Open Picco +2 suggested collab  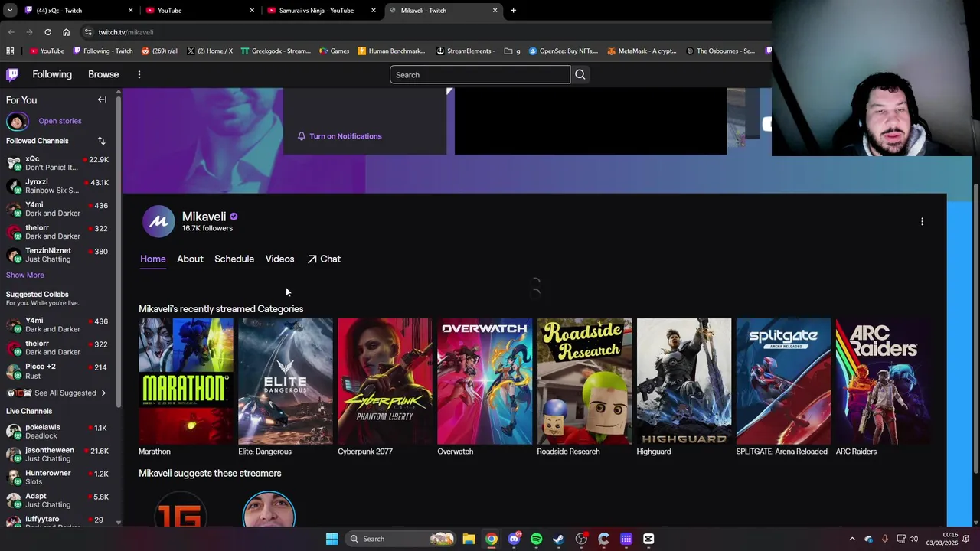click(x=57, y=371)
